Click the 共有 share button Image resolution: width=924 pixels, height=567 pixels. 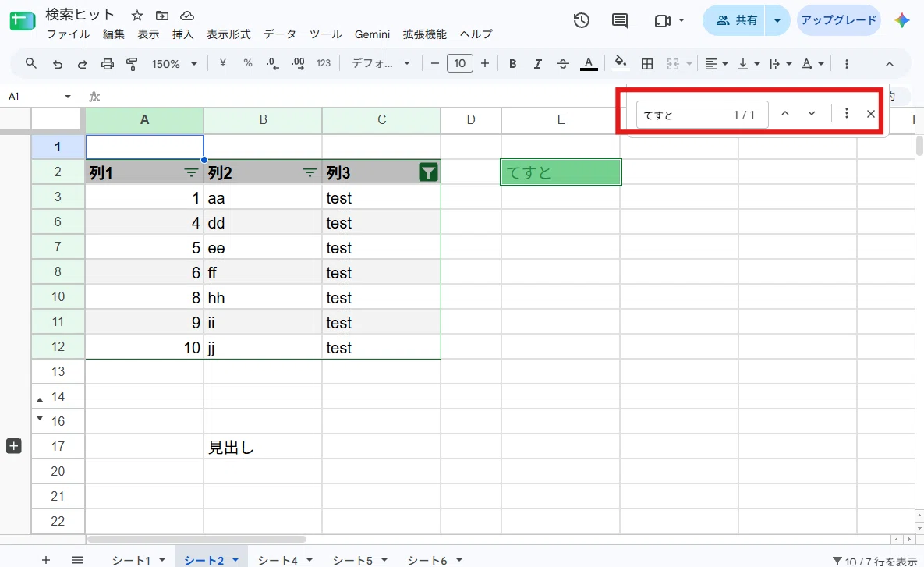[x=735, y=20]
